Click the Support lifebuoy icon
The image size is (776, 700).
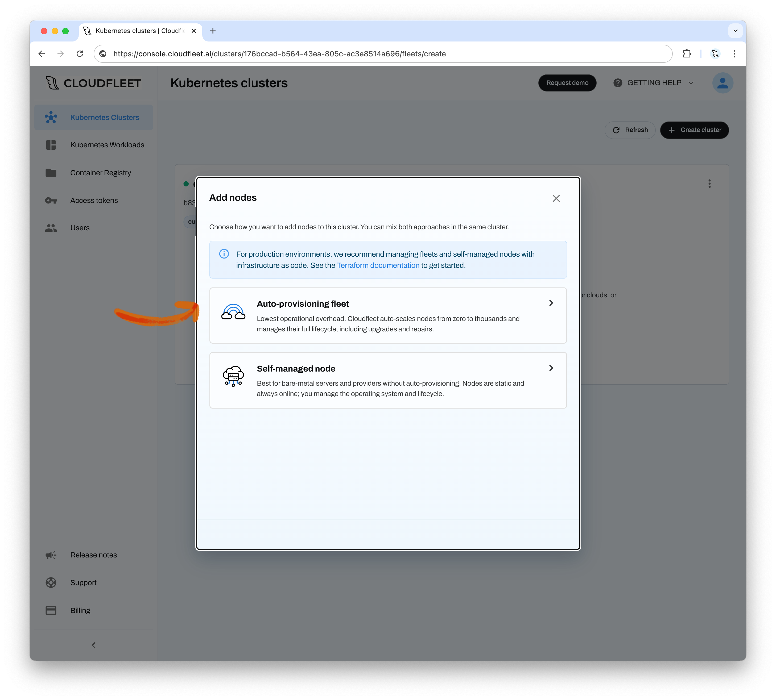point(51,583)
